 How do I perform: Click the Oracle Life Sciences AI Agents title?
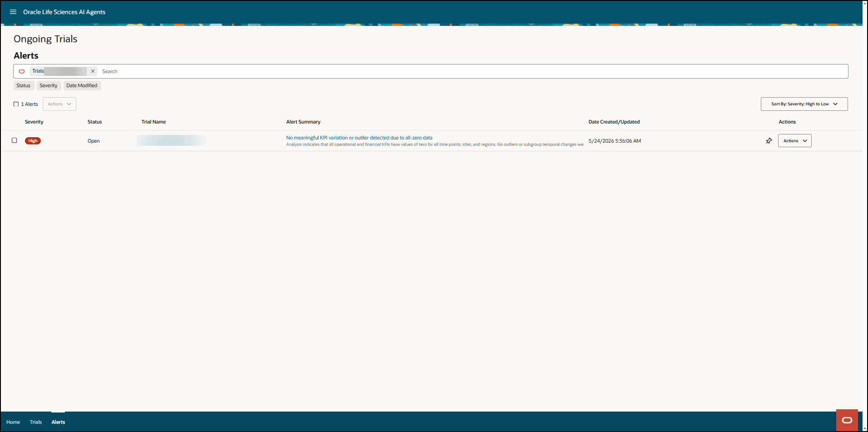pyautogui.click(x=64, y=12)
